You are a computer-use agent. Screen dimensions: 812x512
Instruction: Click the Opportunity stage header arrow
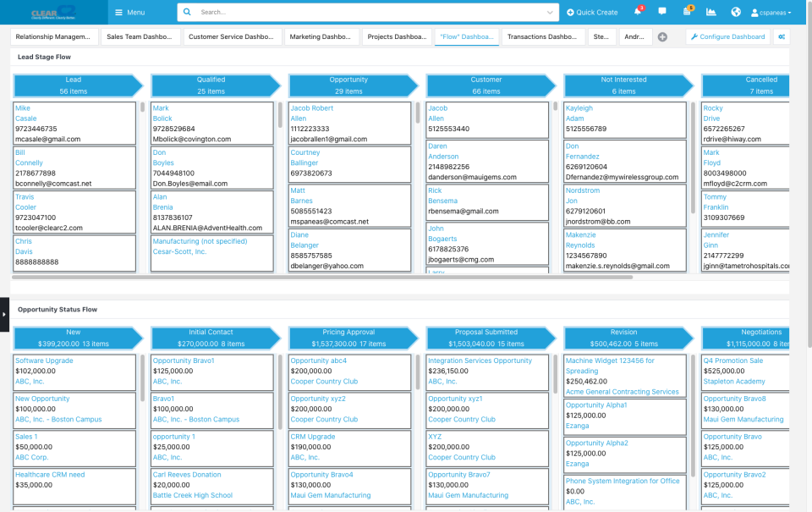(x=354, y=85)
